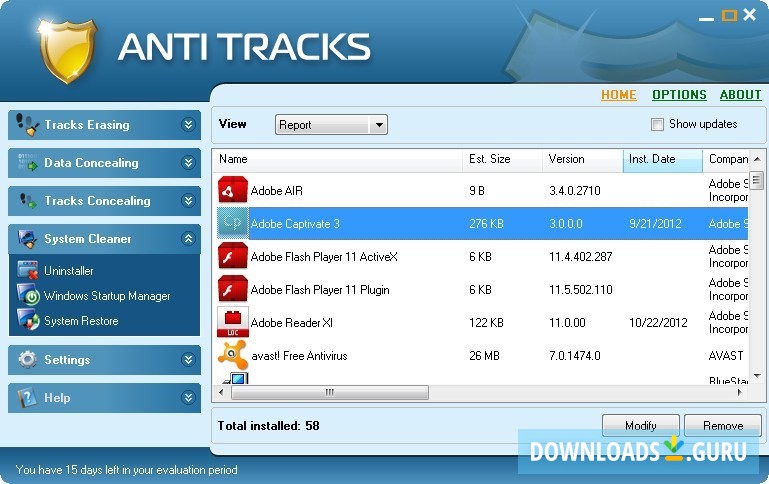Screen dimensions: 769x484
Task: Select the Adobe Flash Player 11 ActiveX name
Action: [324, 257]
